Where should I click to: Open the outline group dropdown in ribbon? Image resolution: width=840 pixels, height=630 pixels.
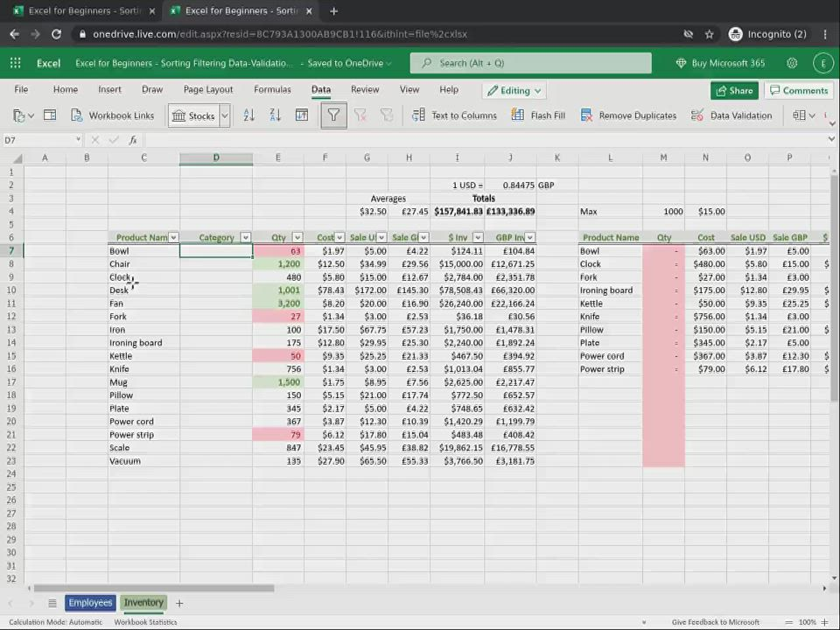click(x=804, y=115)
